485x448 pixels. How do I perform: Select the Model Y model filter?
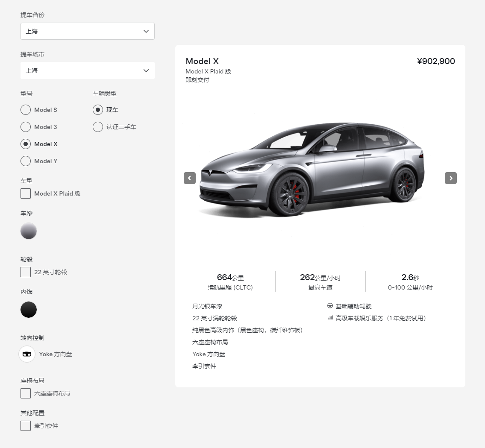tap(26, 161)
